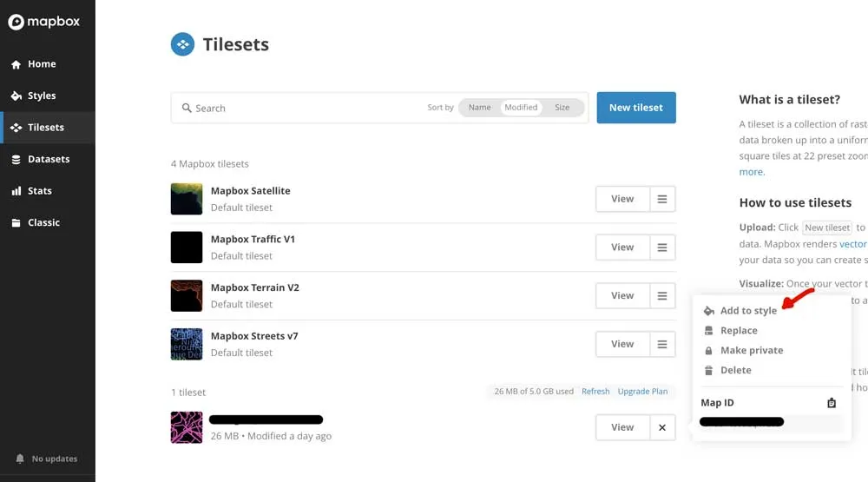Click the Upgrade Plan link

pyautogui.click(x=642, y=391)
